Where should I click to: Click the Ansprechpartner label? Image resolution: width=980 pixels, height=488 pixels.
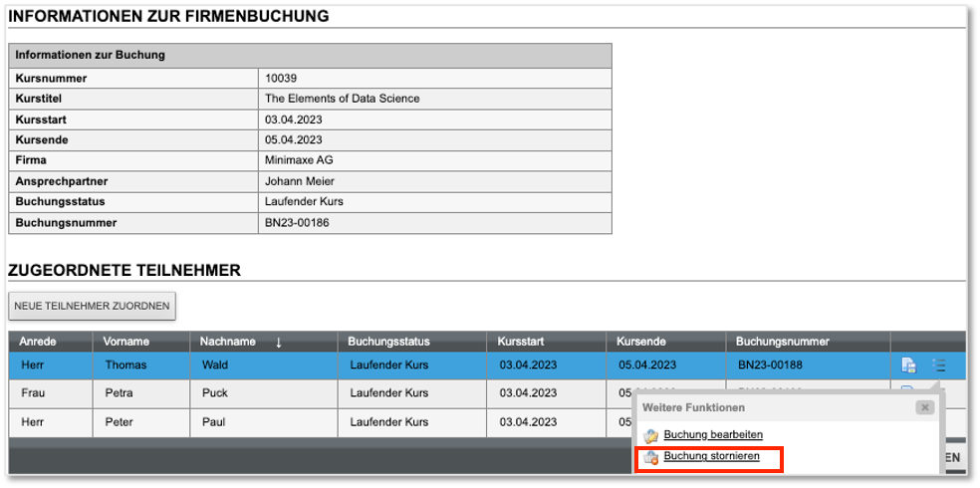(62, 181)
